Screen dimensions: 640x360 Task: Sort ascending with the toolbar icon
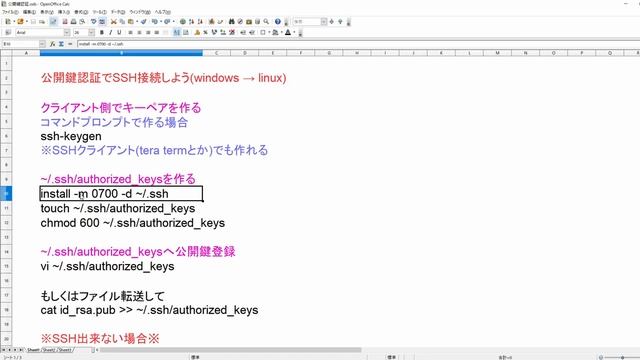(x=191, y=22)
